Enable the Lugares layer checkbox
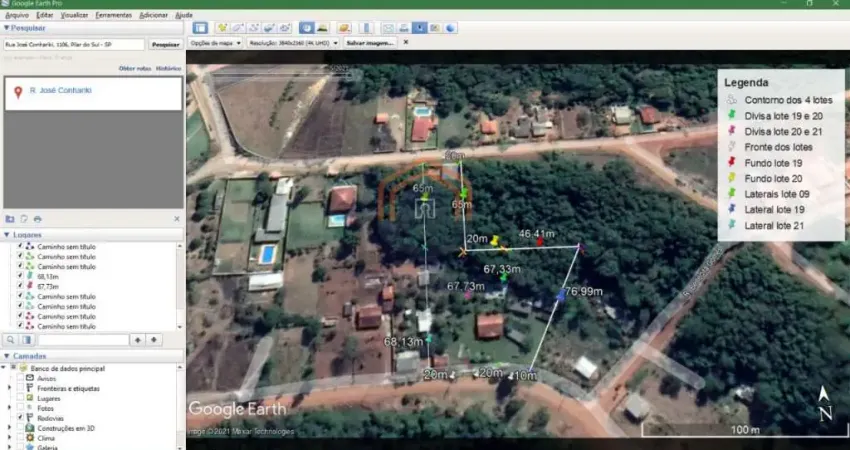Screen dimensions: 850x450 [x=20, y=398]
